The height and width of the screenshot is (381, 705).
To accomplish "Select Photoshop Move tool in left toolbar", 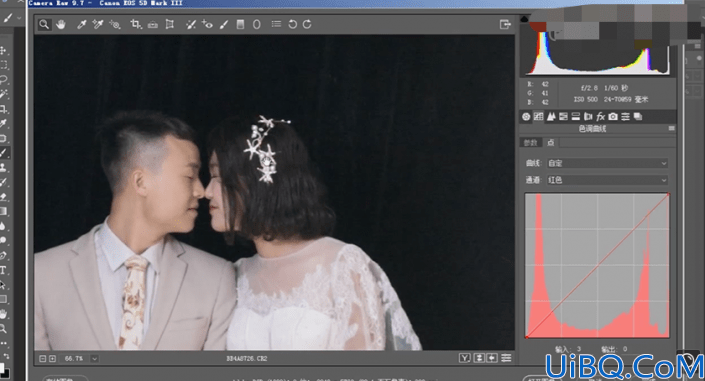I will pyautogui.click(x=3, y=50).
